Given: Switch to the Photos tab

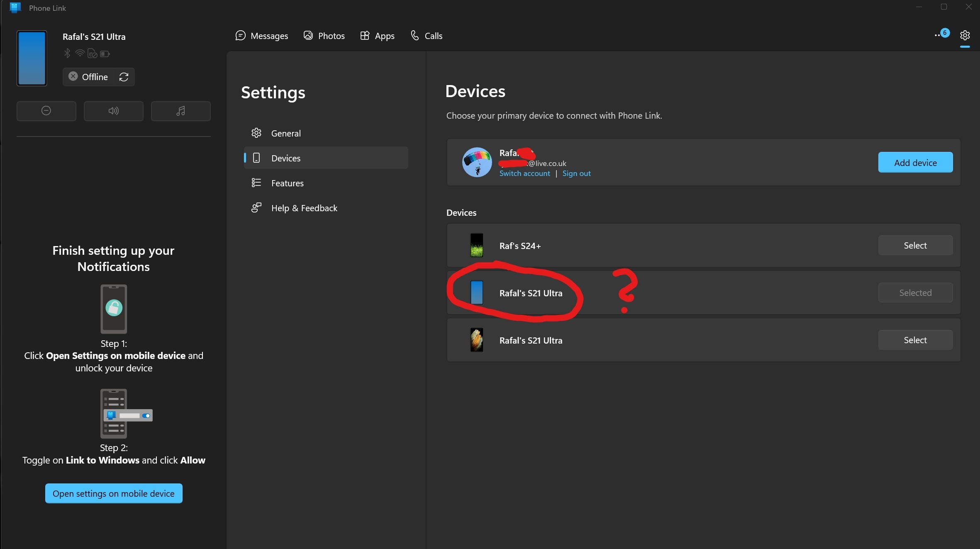Looking at the screenshot, I should (x=324, y=36).
